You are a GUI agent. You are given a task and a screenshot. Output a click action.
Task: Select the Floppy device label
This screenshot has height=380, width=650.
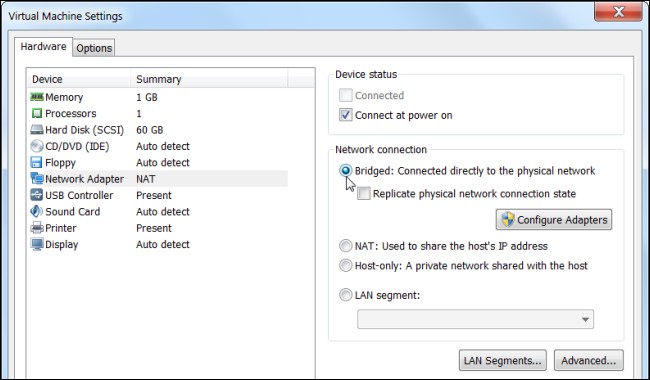[60, 162]
